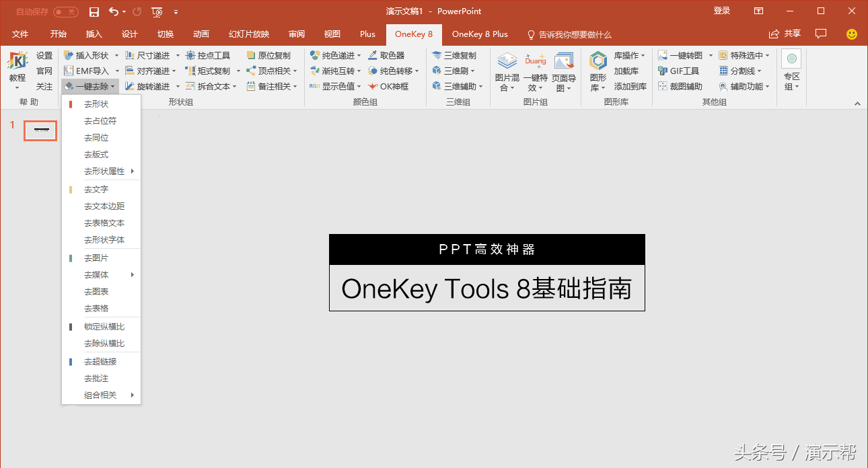This screenshot has height=468, width=868.
Task: Click the 三维复制 3D copy tool
Action: coord(454,55)
